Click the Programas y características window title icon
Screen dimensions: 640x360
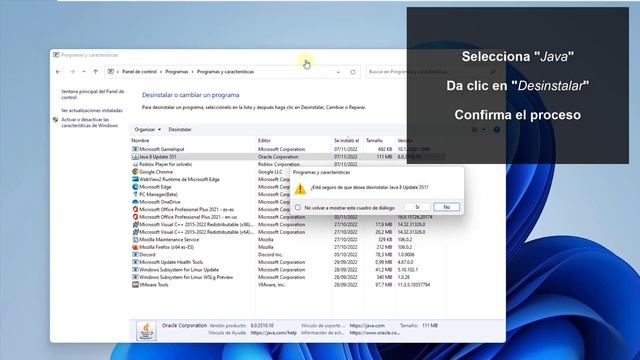[56, 55]
